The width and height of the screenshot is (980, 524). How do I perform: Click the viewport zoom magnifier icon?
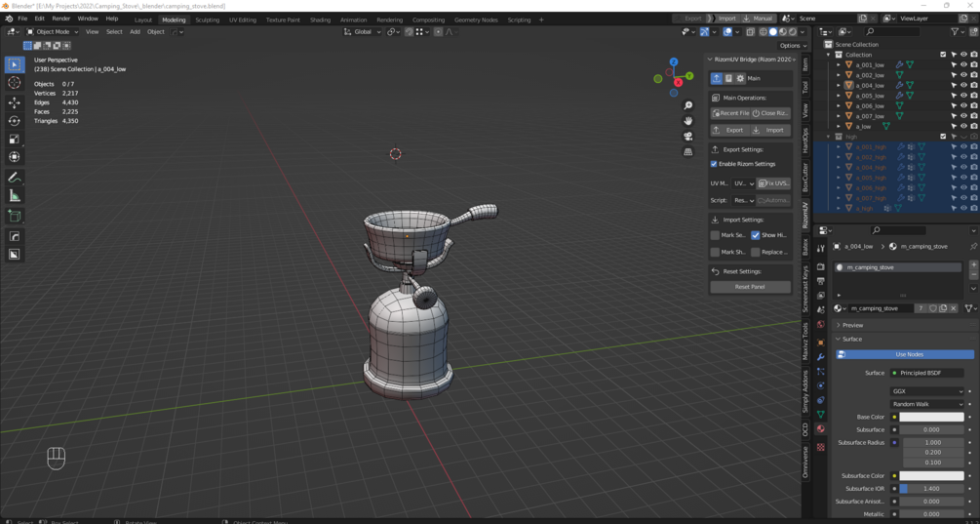click(x=688, y=105)
